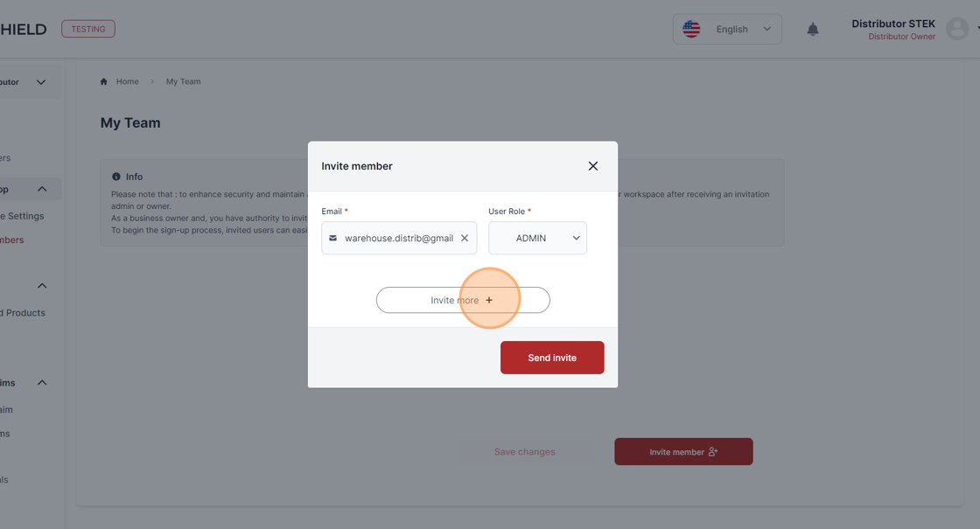The height and width of the screenshot is (529, 980).
Task: Click the Info circle icon
Action: (x=115, y=177)
